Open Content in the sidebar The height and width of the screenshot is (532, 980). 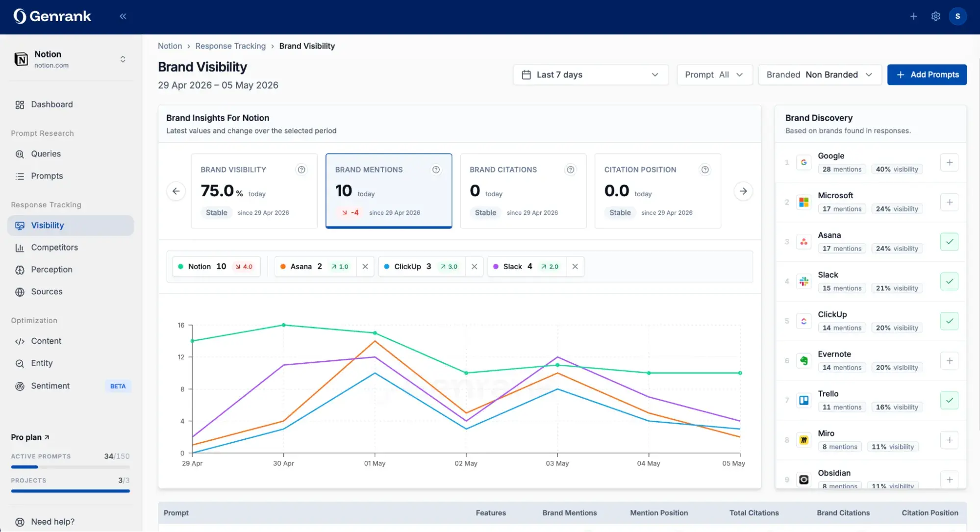point(71,341)
